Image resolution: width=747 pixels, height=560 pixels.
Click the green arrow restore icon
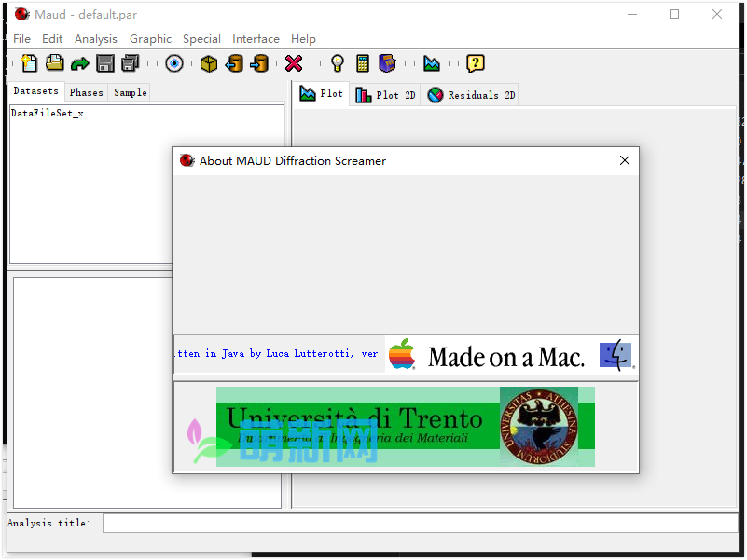(x=80, y=63)
